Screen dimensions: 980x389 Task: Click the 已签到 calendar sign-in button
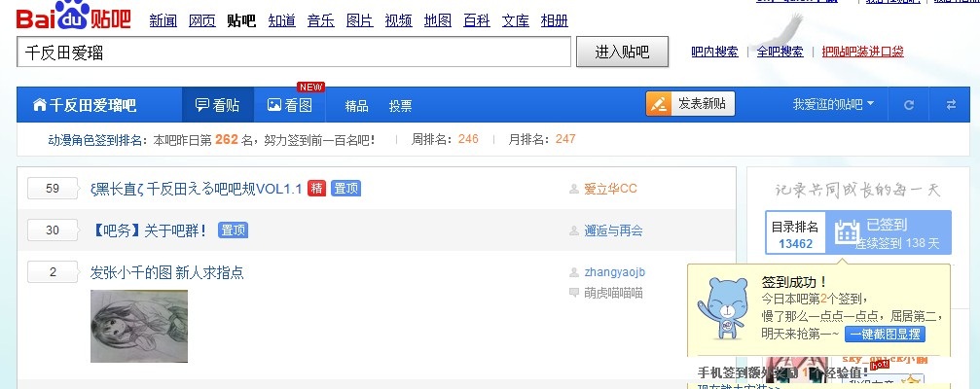click(x=889, y=232)
